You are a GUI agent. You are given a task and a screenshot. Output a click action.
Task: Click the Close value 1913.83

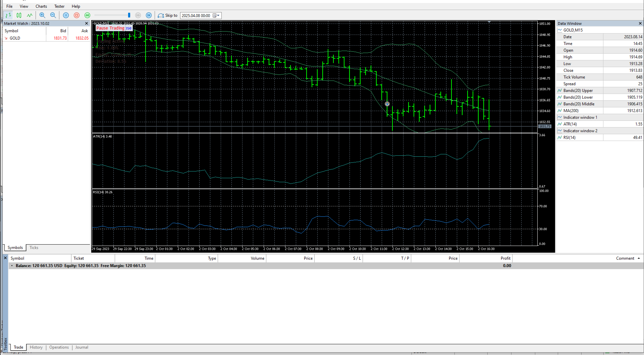(636, 70)
